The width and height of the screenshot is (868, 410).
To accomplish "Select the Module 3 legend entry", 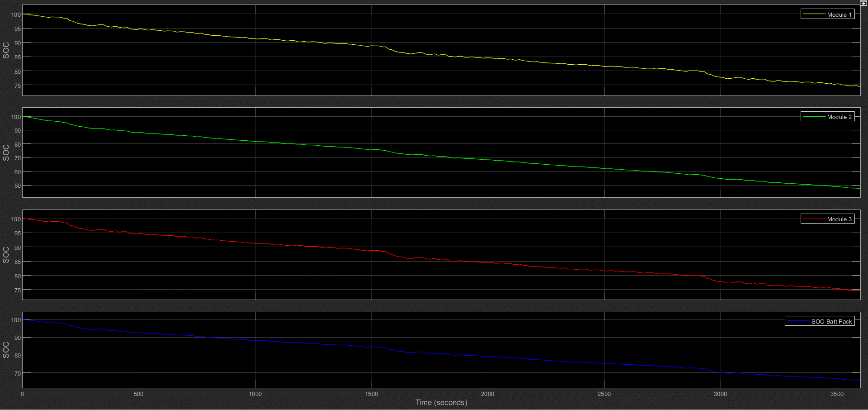I will tap(828, 219).
